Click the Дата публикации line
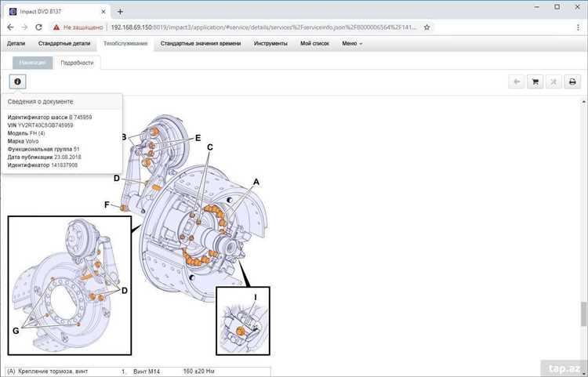This screenshot has width=588, height=377. (x=44, y=157)
